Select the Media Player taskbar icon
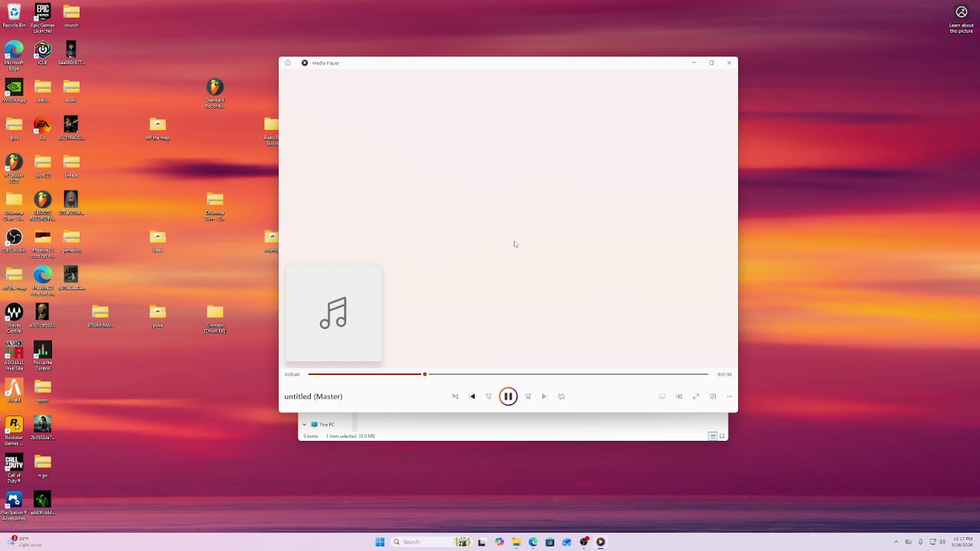Image resolution: width=980 pixels, height=551 pixels. [x=600, y=542]
